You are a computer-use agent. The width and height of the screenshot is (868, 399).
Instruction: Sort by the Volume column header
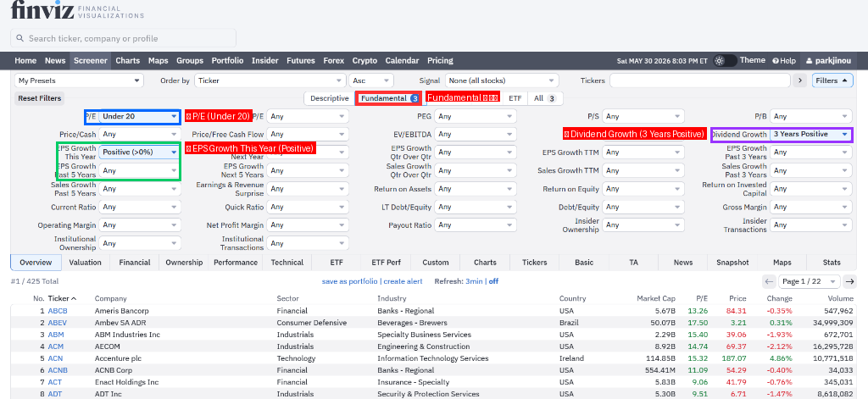coord(840,298)
